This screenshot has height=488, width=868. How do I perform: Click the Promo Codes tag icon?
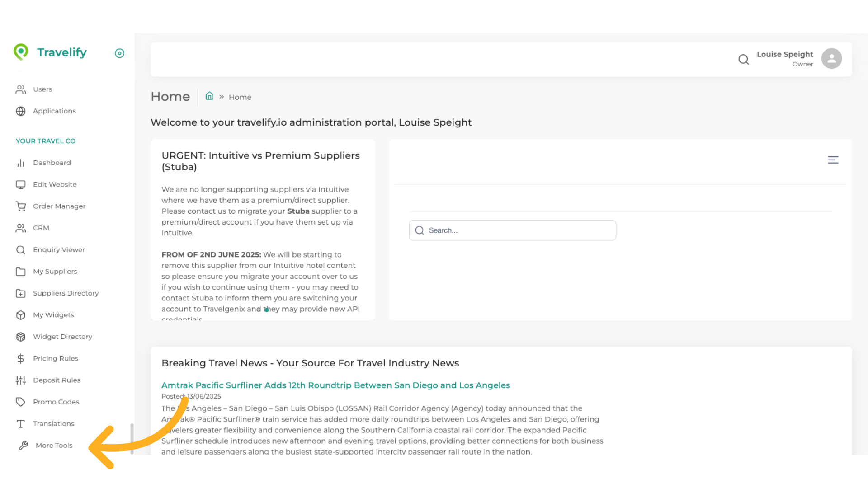(x=21, y=402)
